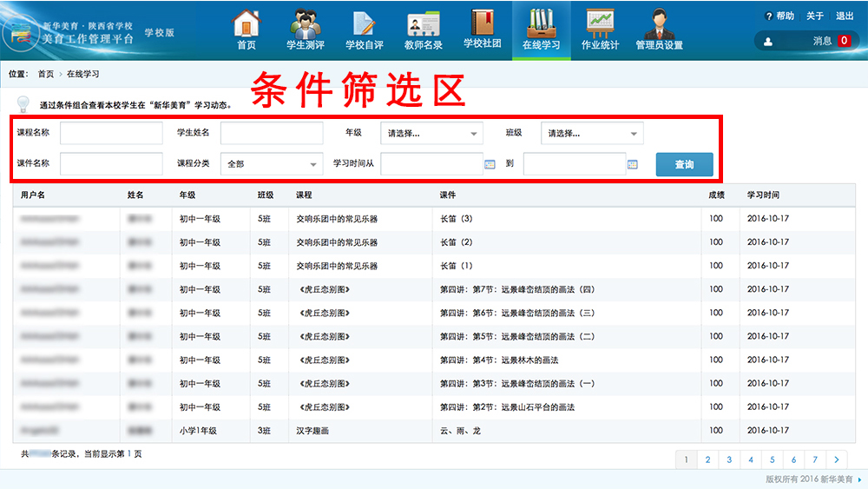868x489 pixels.
Task: Focus the 学生姓名 text field
Action: pyautogui.click(x=272, y=133)
